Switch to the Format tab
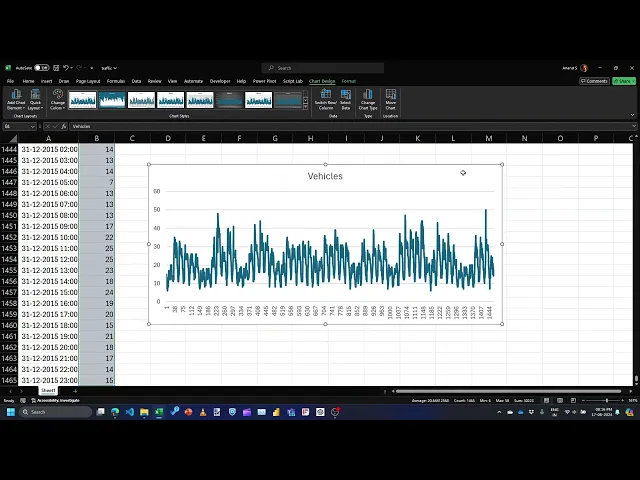 click(349, 81)
